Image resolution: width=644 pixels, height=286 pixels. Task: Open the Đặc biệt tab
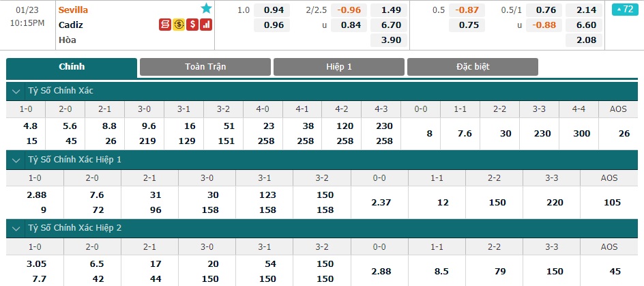click(473, 67)
